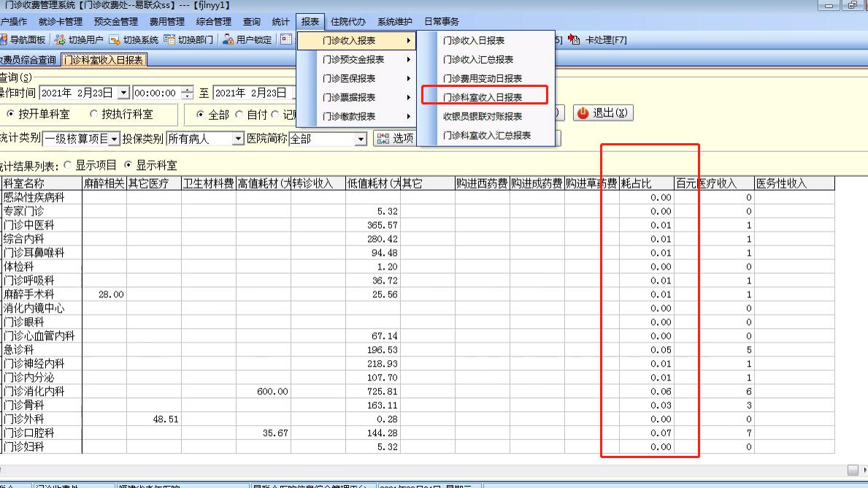Image resolution: width=868 pixels, height=488 pixels.
Task: Click the 耗占比 column header
Action: (x=647, y=183)
